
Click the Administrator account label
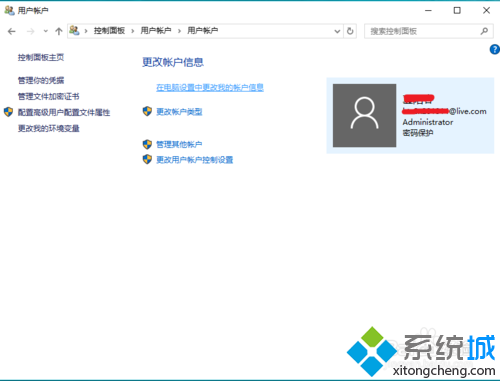point(428,122)
